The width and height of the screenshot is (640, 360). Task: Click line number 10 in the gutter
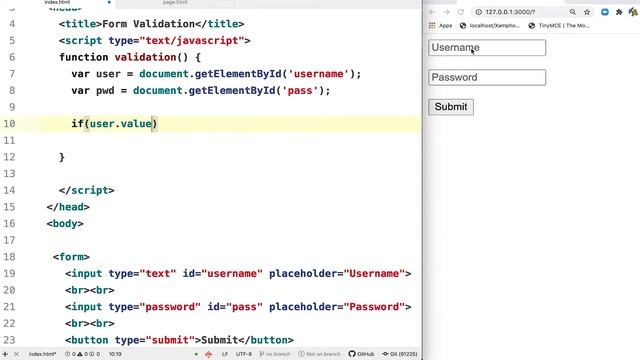tap(9, 124)
